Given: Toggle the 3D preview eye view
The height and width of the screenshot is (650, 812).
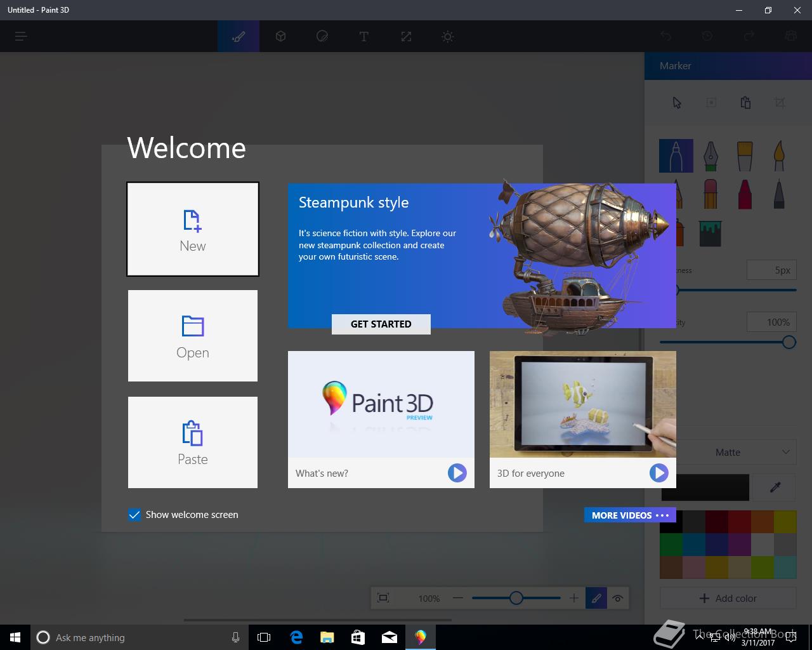Looking at the screenshot, I should pos(618,598).
